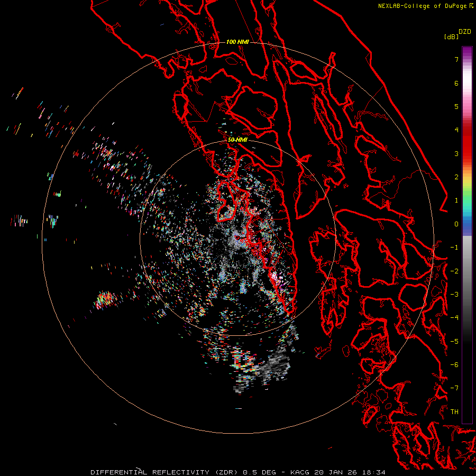Click the -5 dB label on colorbar
The width and height of the screenshot is (476, 476).
pyautogui.click(x=454, y=341)
